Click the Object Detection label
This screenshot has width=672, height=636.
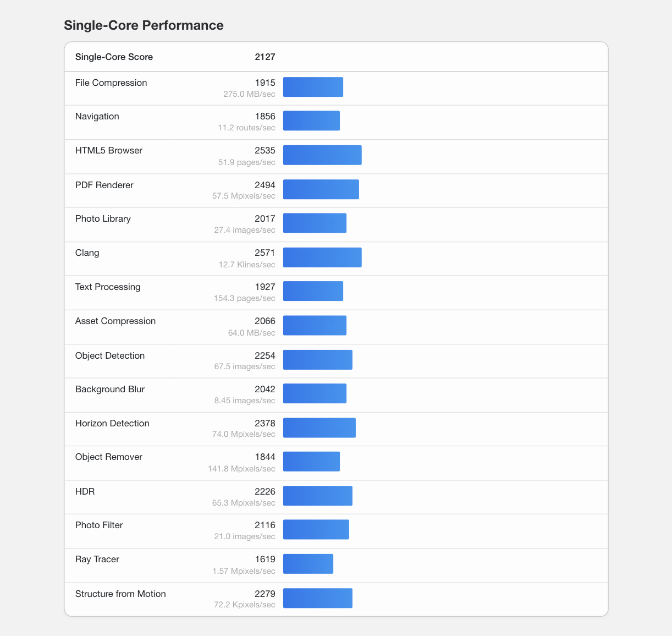tap(110, 356)
